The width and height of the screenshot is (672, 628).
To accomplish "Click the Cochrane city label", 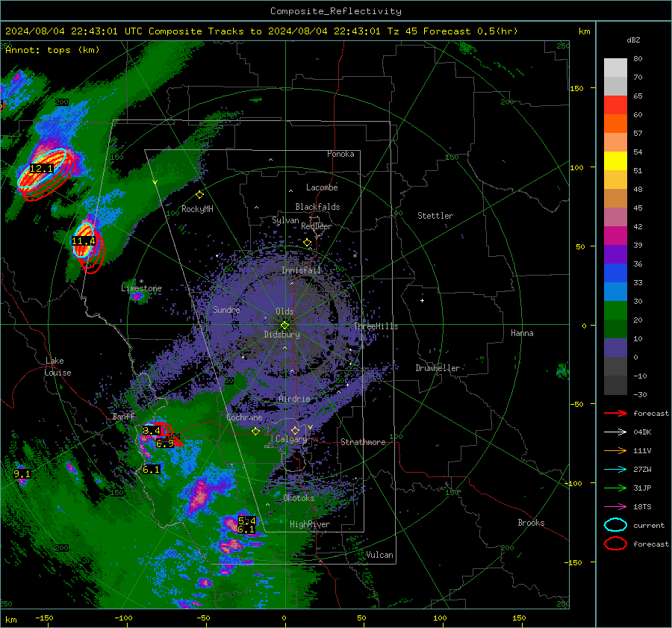I will tap(244, 417).
